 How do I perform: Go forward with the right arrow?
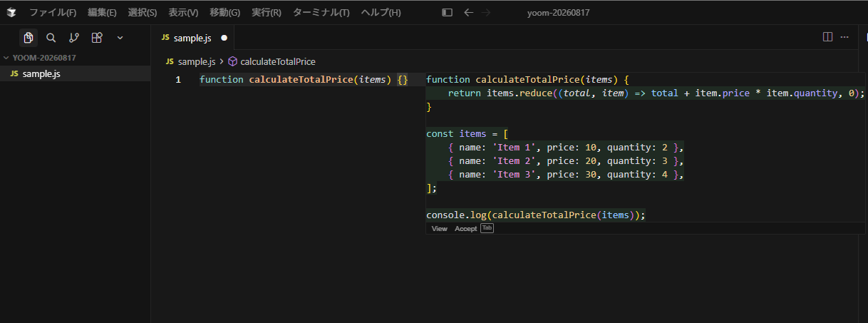pos(486,13)
